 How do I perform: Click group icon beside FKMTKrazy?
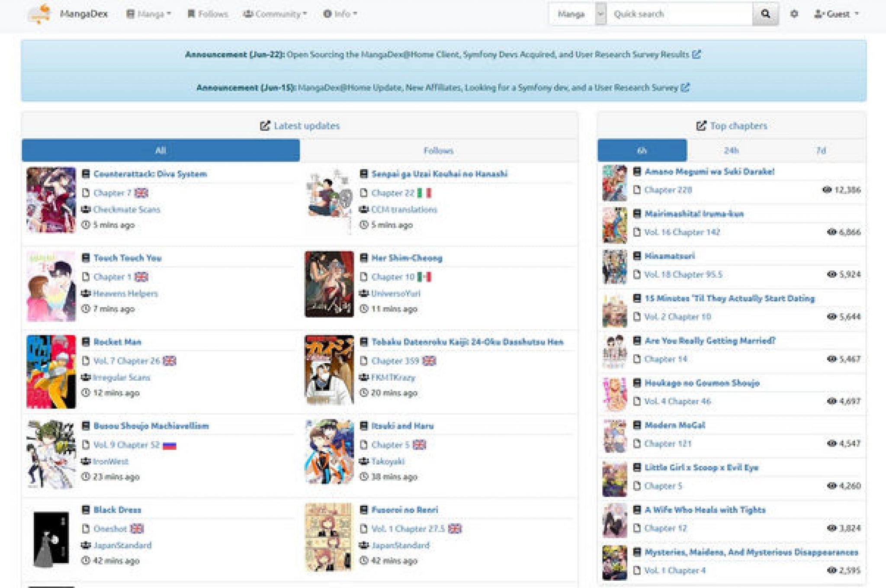point(364,377)
